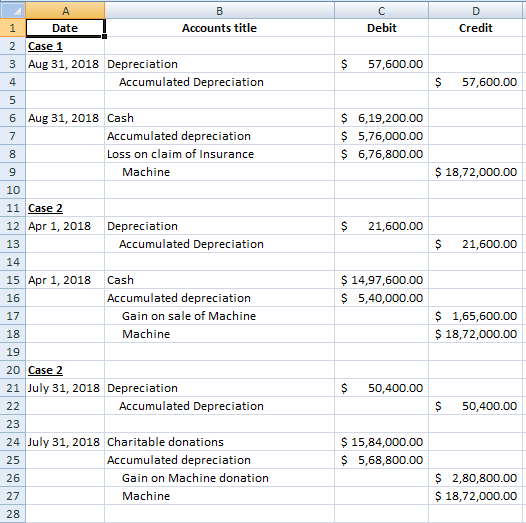
Task: Select the Case 2 cell in row 11
Action: pyautogui.click(x=65, y=208)
